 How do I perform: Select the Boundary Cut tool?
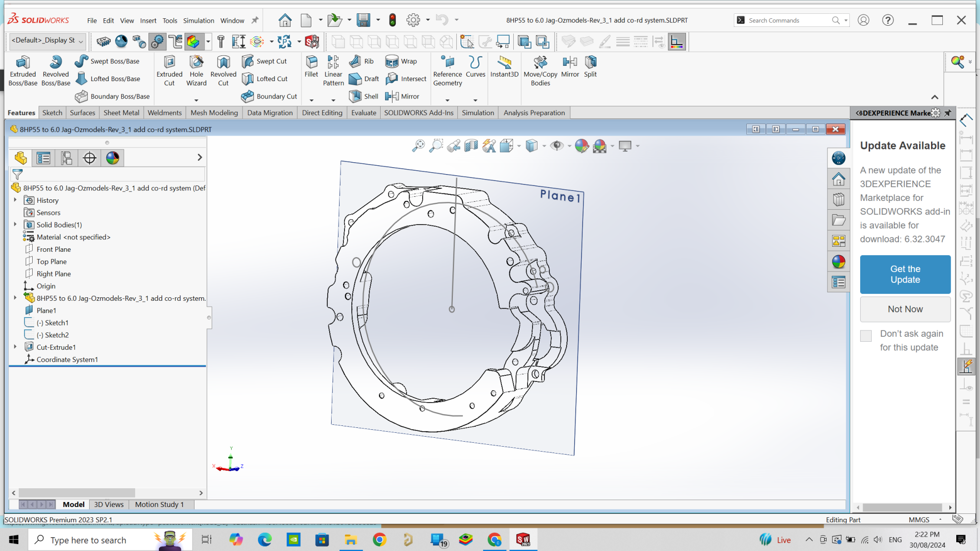269,96
